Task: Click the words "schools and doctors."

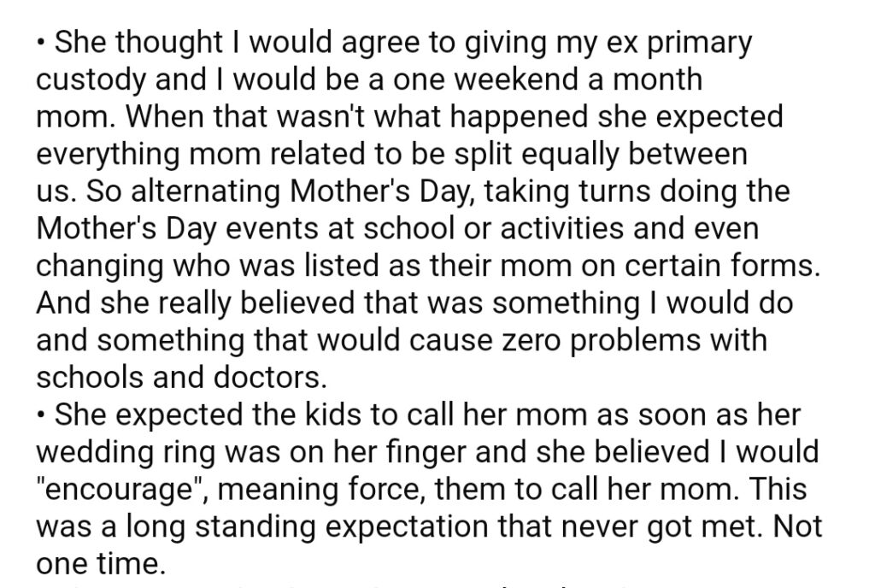Action: 181,378
